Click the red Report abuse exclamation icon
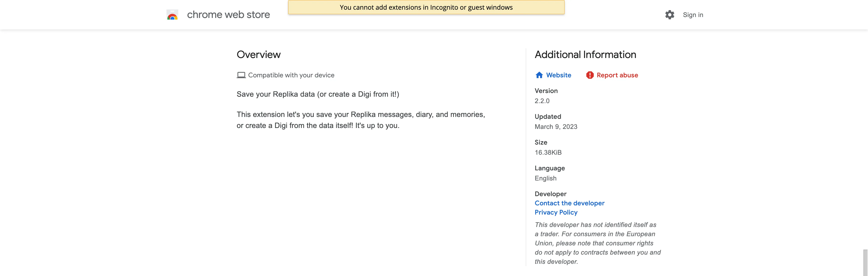 [590, 75]
